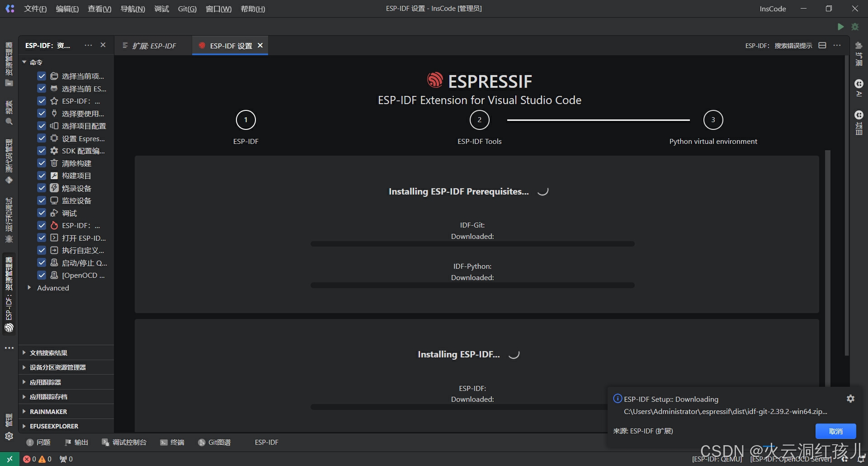
Task: Click the 构建项目 wrench icon
Action: tap(54, 176)
